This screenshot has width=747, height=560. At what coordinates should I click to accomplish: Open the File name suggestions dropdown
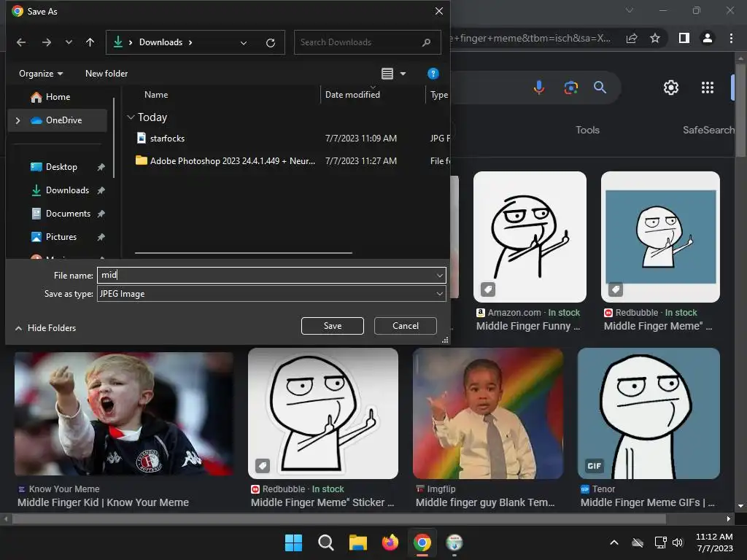439,275
